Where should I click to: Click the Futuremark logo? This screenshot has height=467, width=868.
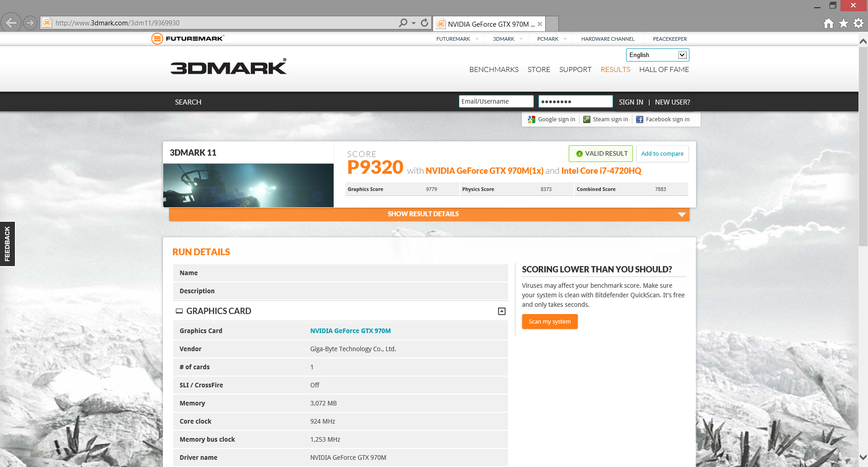[x=188, y=38]
